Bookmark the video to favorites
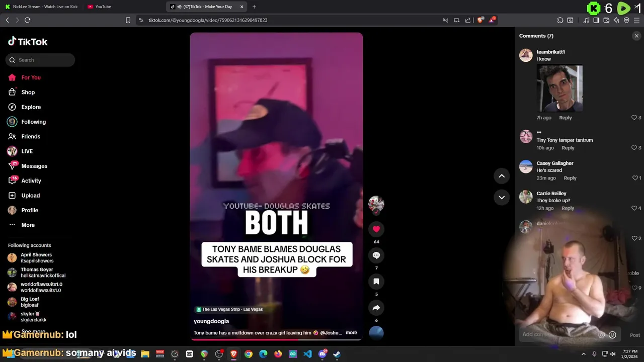 pos(376,282)
